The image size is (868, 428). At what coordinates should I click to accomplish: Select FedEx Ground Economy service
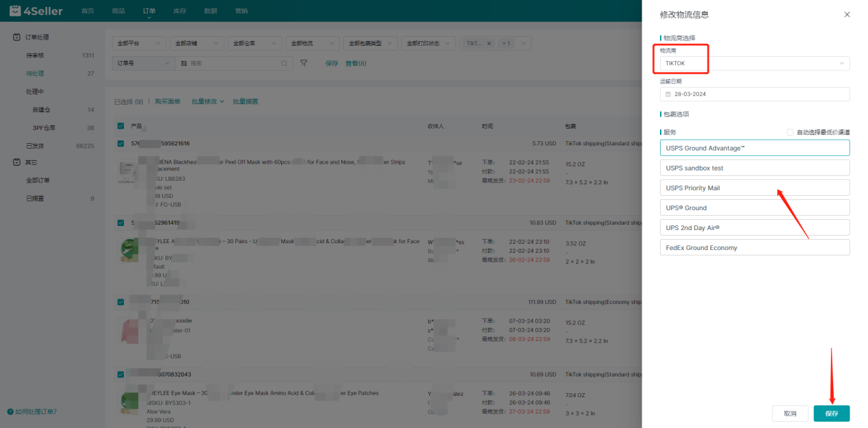point(754,247)
